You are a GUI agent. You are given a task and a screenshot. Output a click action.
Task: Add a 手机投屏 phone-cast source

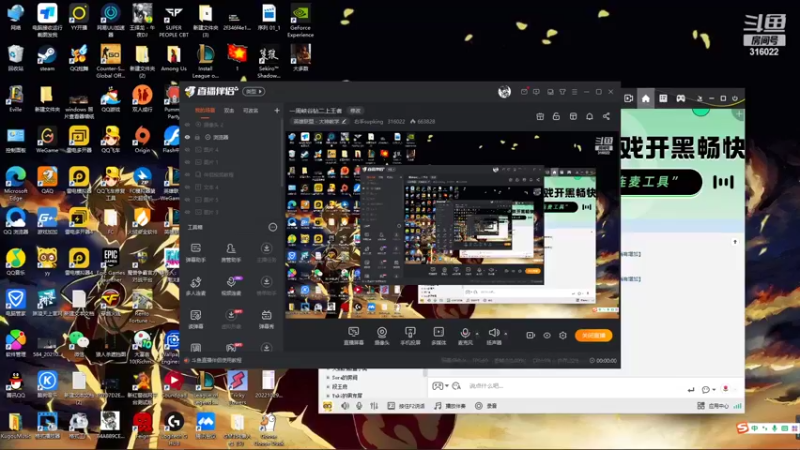click(x=410, y=336)
